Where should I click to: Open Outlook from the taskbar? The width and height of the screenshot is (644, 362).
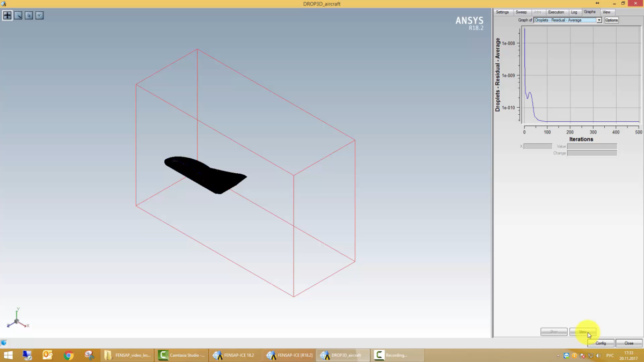click(x=48, y=355)
